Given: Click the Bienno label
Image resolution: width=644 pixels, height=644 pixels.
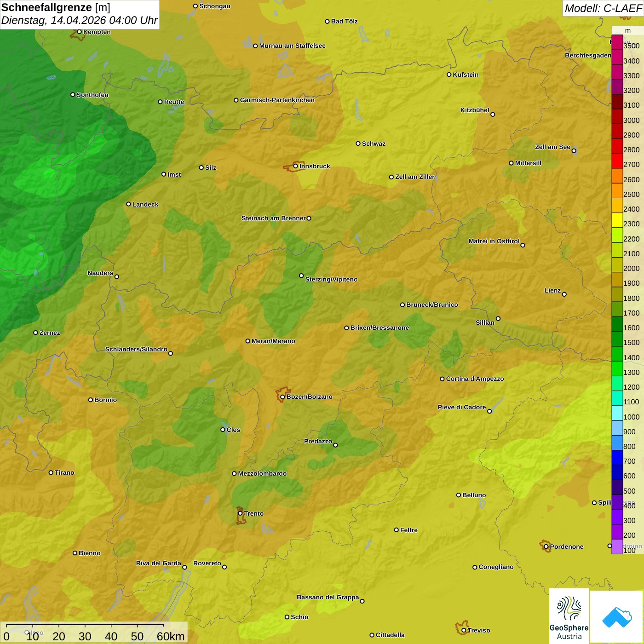Looking at the screenshot, I should (x=89, y=553).
